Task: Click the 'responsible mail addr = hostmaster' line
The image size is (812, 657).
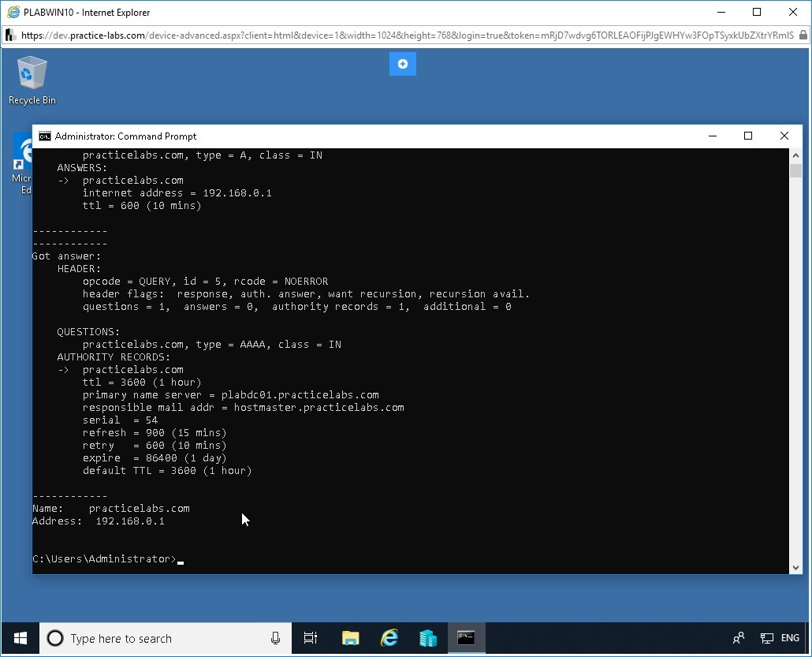Action: (x=244, y=407)
